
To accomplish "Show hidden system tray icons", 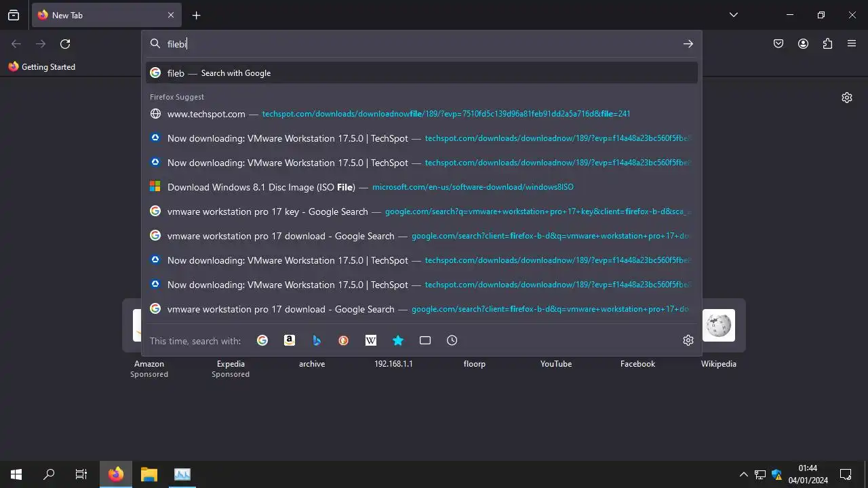I will coord(743,474).
